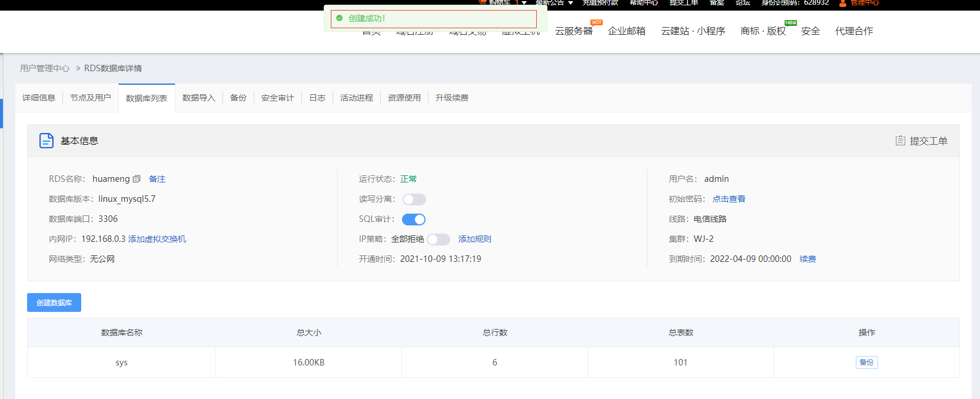
Task: Click the RDS数据库详情 breadcrumb text
Action: pyautogui.click(x=113, y=68)
